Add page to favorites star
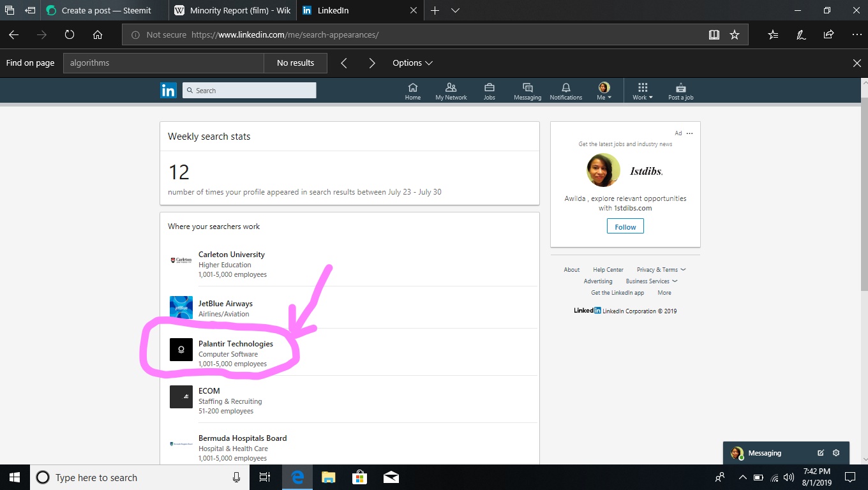The image size is (868, 490). tap(735, 34)
